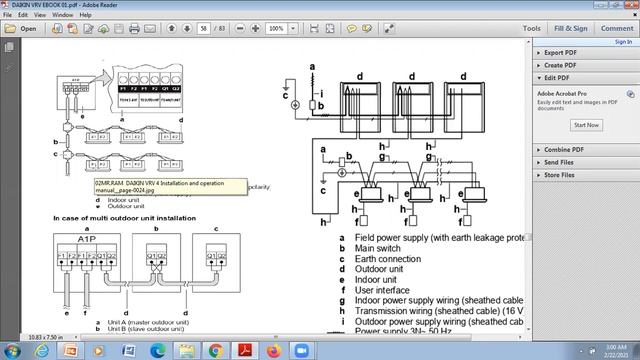Open PowerPoint from the taskbar
Viewport: 640px width, 360px height.
71,351
